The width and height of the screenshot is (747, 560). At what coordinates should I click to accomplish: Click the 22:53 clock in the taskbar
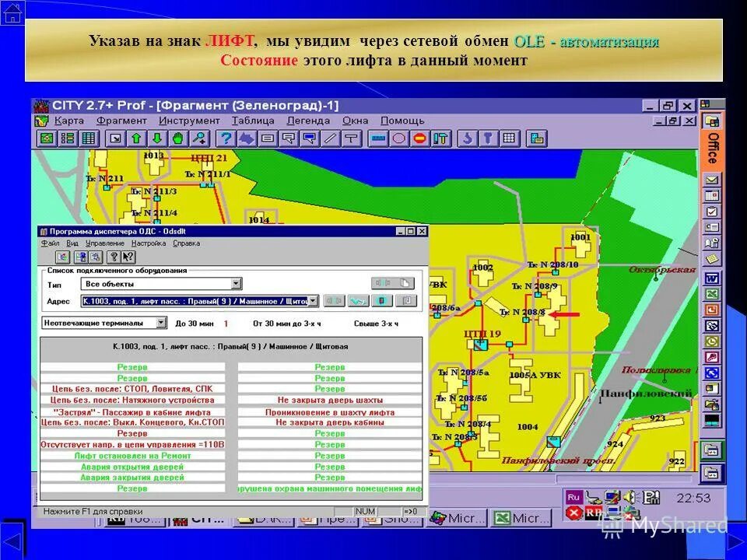693,498
